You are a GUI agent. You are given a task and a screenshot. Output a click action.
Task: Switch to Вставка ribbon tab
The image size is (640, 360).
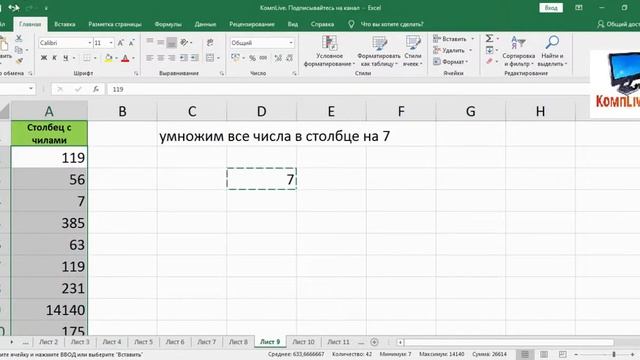pyautogui.click(x=64, y=24)
